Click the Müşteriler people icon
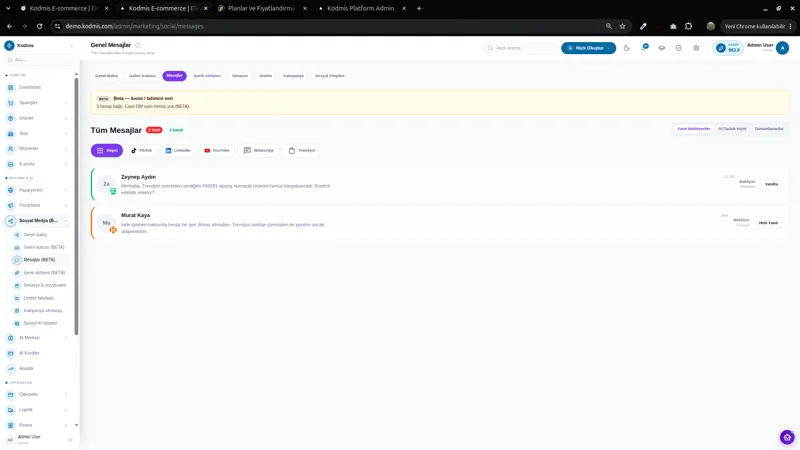This screenshot has height=450, width=800. click(11, 148)
